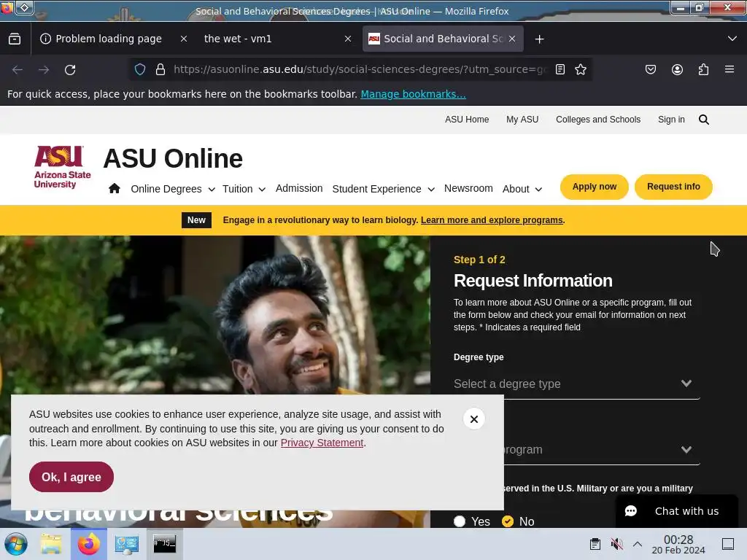This screenshot has width=747, height=560.
Task: Show desktop button in taskbar
Action: [x=728, y=544]
